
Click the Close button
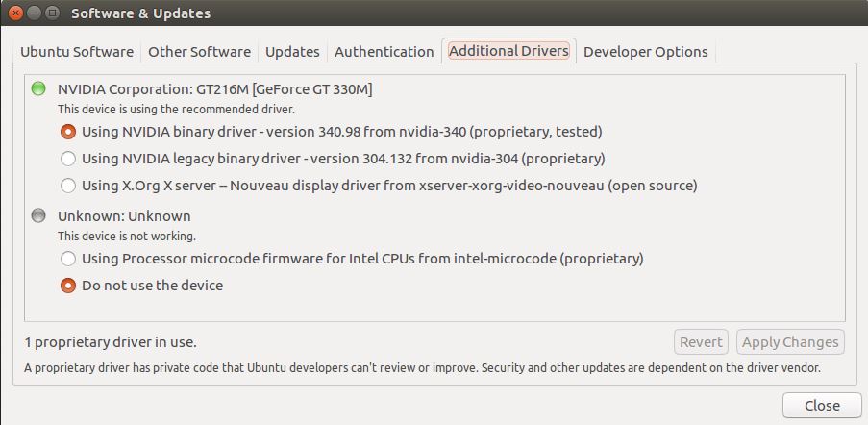point(822,406)
